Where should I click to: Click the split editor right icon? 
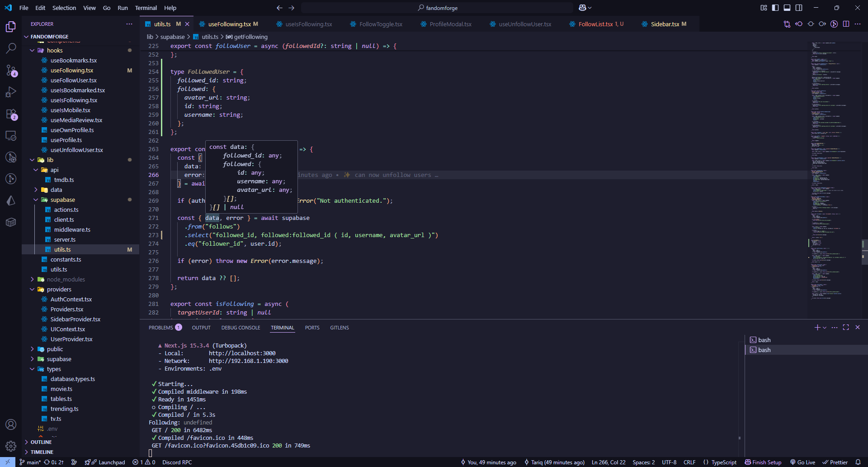point(846,24)
